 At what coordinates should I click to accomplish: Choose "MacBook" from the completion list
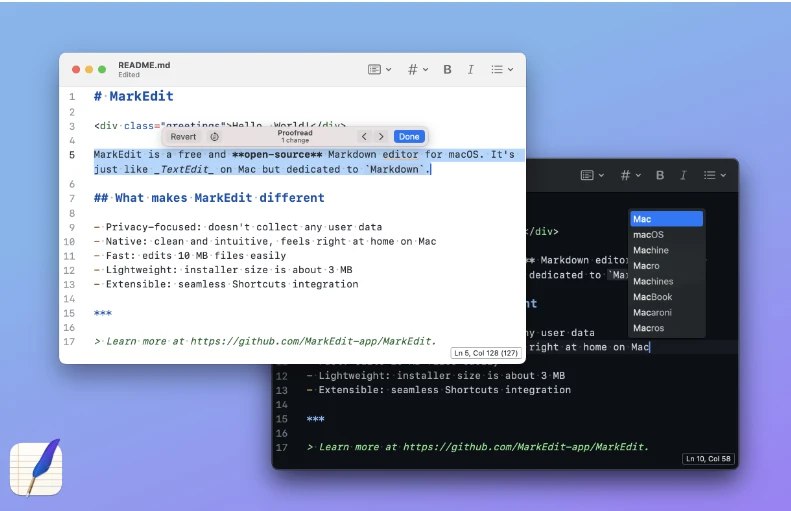[x=652, y=297]
